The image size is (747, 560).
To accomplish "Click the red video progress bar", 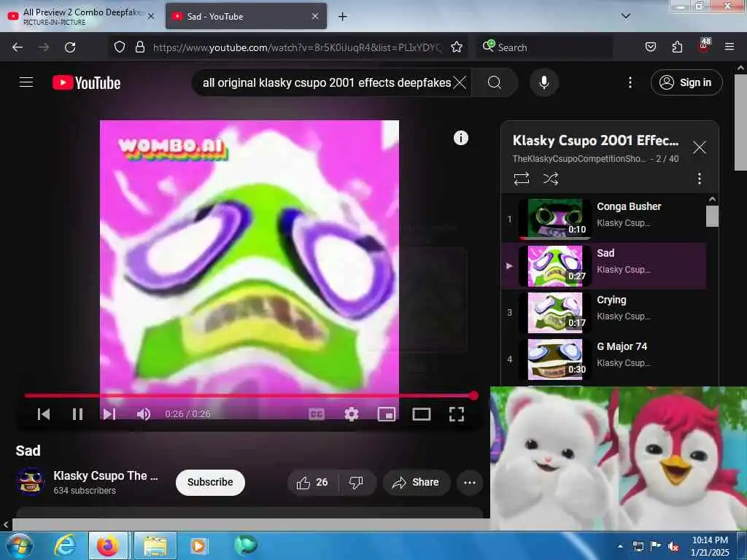I will coord(249,395).
